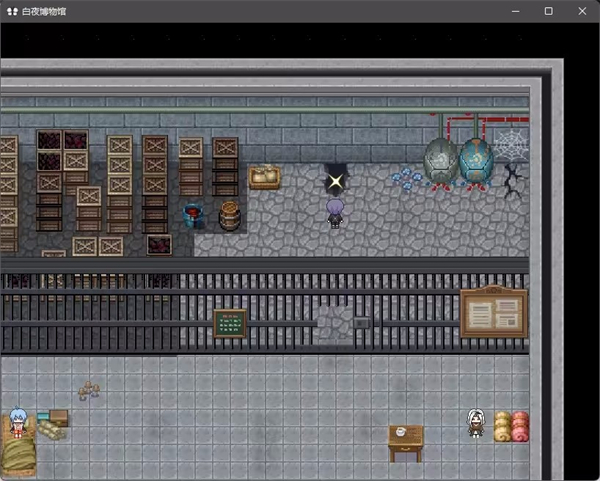This screenshot has width=600, height=481.
Task: Pick the cluster of blue mushrooms
Action: (407, 179)
